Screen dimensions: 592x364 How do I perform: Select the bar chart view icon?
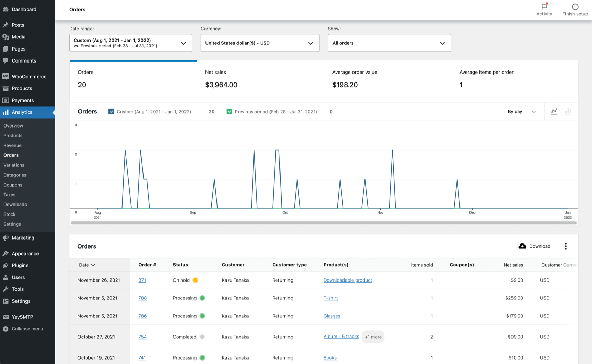568,111
